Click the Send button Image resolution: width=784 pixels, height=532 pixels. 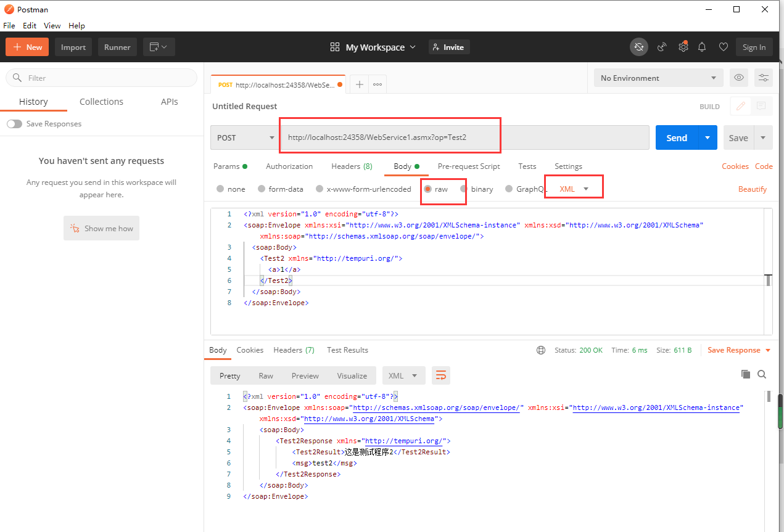point(676,137)
